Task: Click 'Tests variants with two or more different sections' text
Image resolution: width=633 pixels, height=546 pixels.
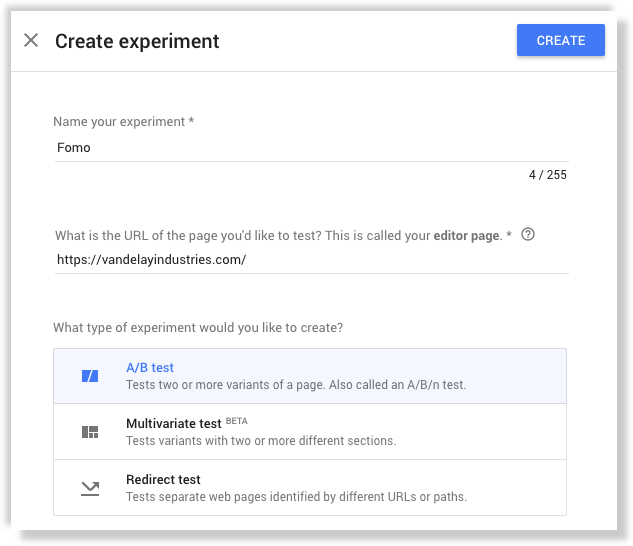Action: pyautogui.click(x=261, y=441)
